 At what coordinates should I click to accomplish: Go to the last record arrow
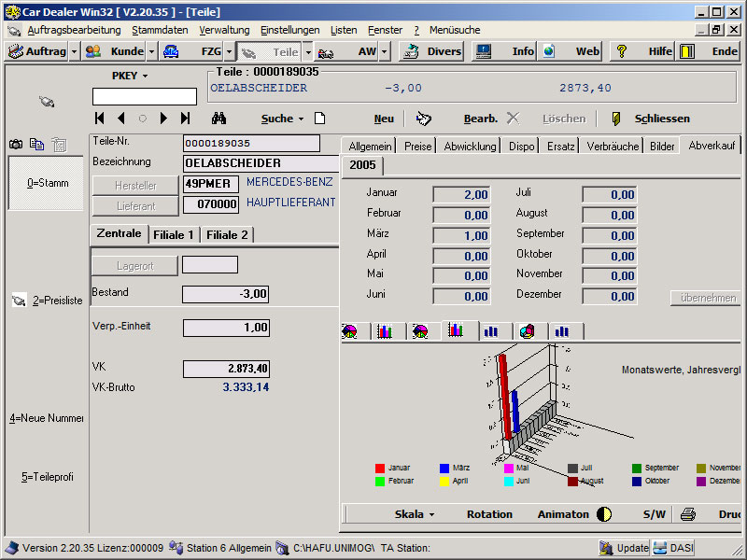click(185, 119)
